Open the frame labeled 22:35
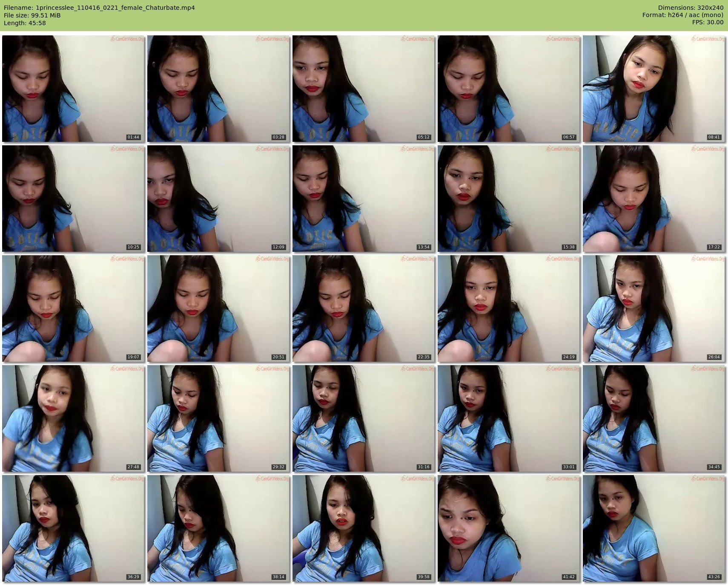Screen dimensions: 728x585 tap(364, 308)
